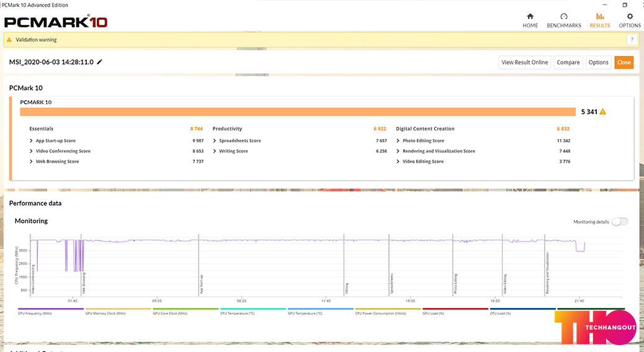Restore the window using the maximize button
This screenshot has height=352, width=644.
coord(625,5)
